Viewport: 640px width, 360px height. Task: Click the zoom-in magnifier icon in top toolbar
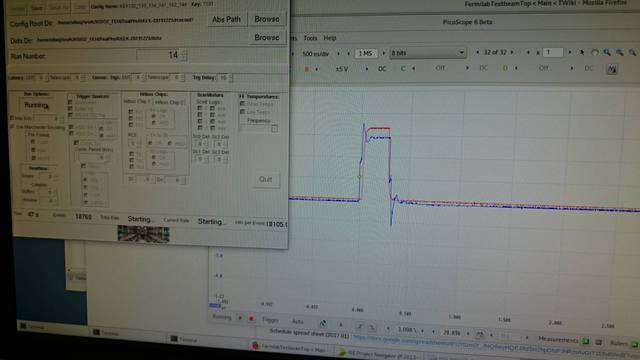(607, 52)
